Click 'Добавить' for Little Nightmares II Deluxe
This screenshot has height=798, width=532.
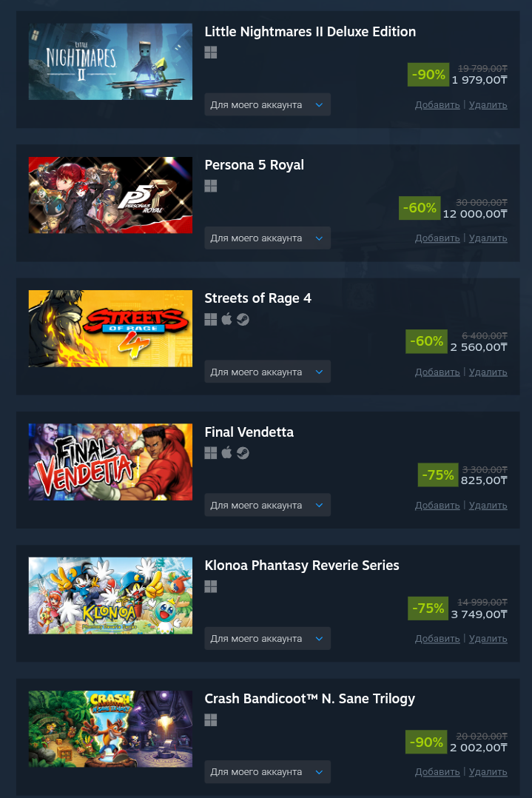coord(437,105)
